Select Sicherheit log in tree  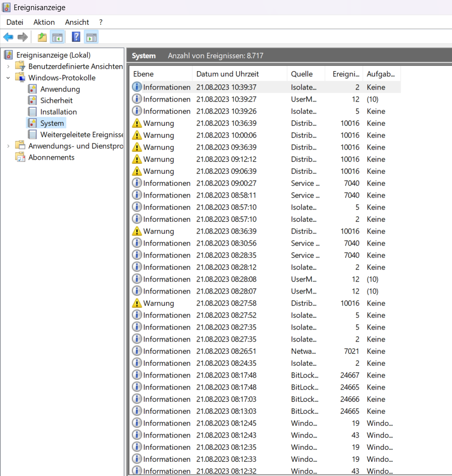point(57,101)
